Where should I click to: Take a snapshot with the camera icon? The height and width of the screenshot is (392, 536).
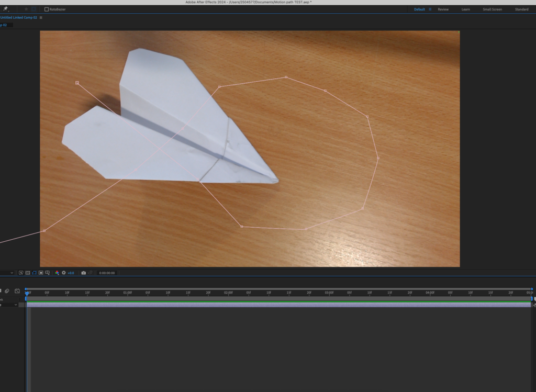(83, 273)
